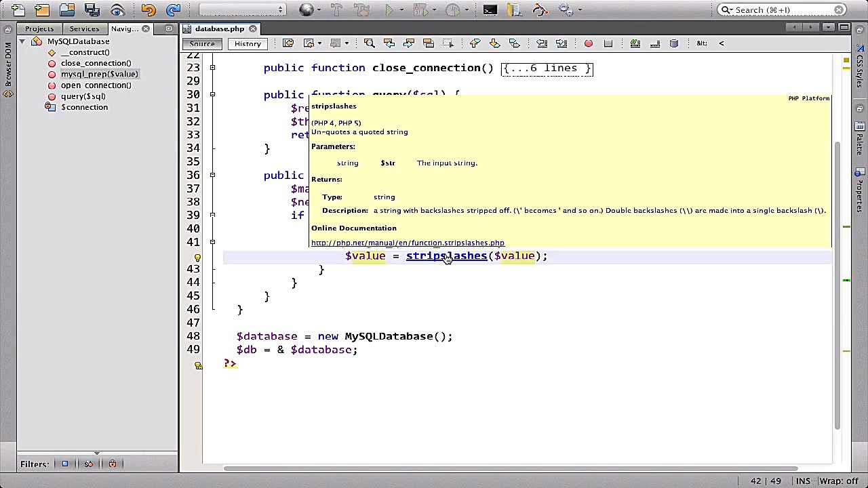Click the Find Selection magnifier icon
Viewport: 868px width, 488px height.
(370, 43)
